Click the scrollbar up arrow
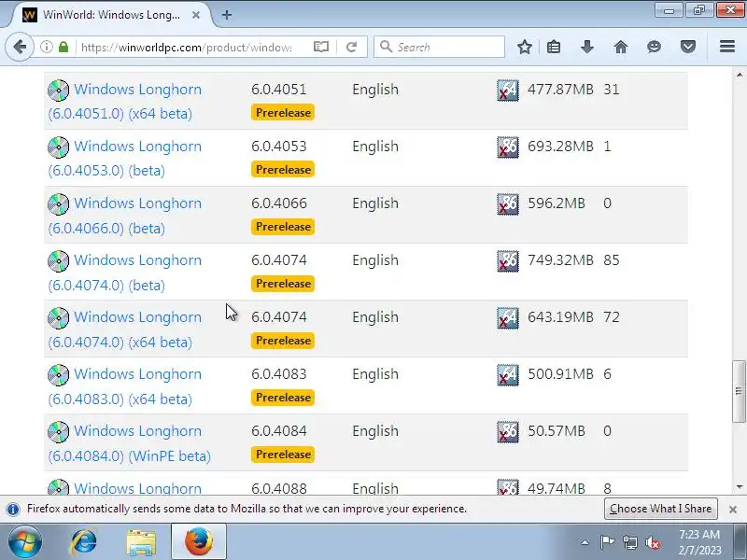This screenshot has height=560, width=747. point(739,75)
